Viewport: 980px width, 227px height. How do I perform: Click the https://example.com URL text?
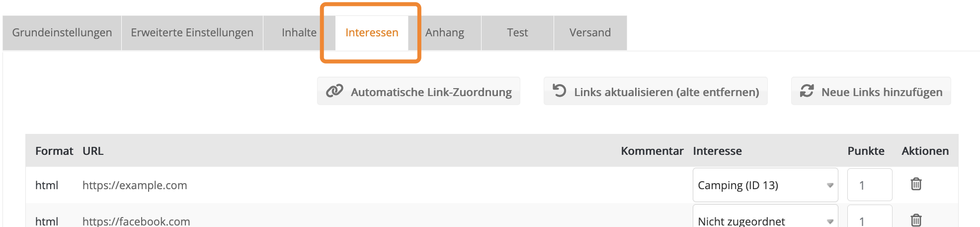point(135,185)
